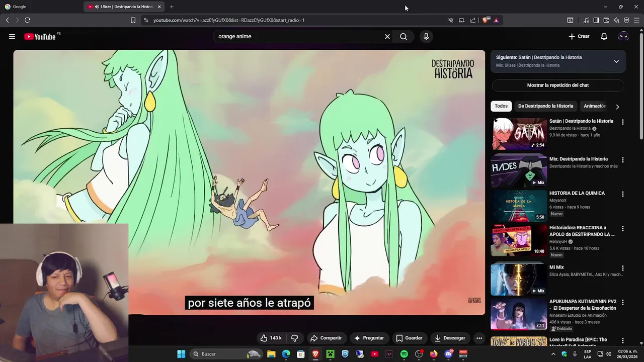This screenshot has height=362, width=644.
Task: Open the Crear upload menu
Action: tap(579, 36)
